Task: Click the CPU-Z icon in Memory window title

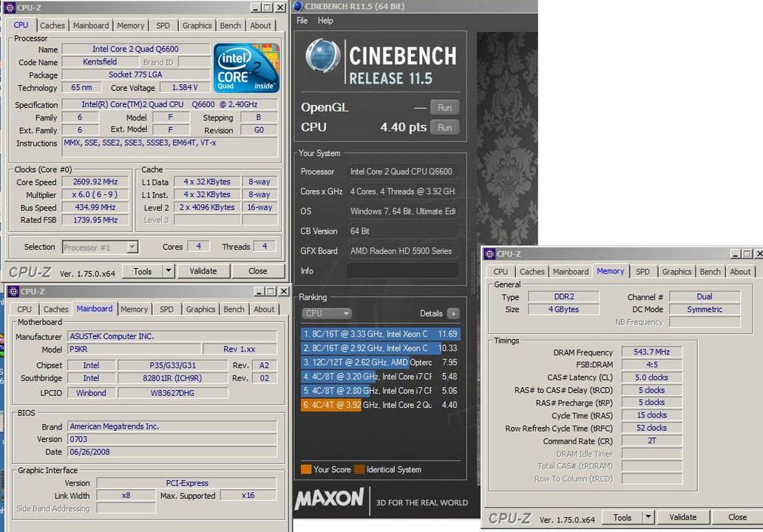Action: 489,254
